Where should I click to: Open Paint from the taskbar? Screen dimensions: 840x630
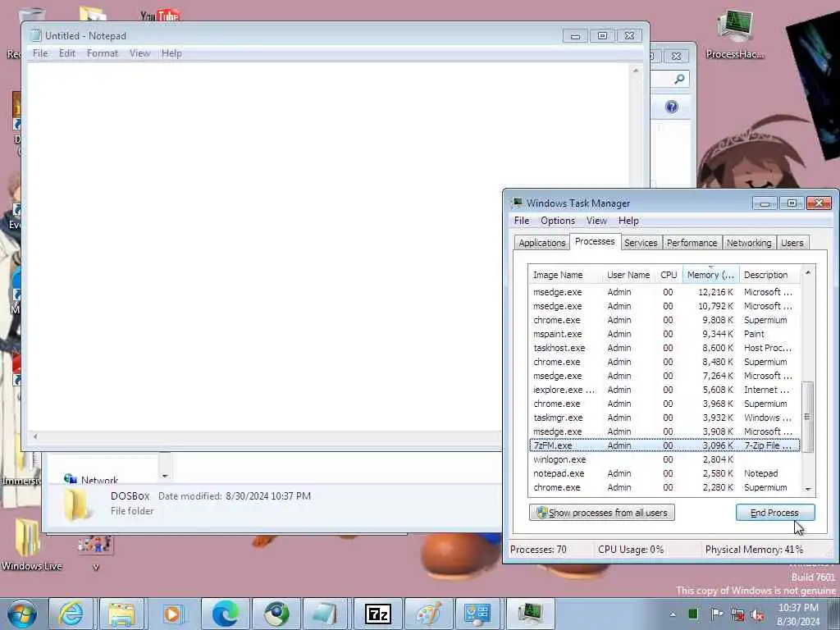point(428,614)
